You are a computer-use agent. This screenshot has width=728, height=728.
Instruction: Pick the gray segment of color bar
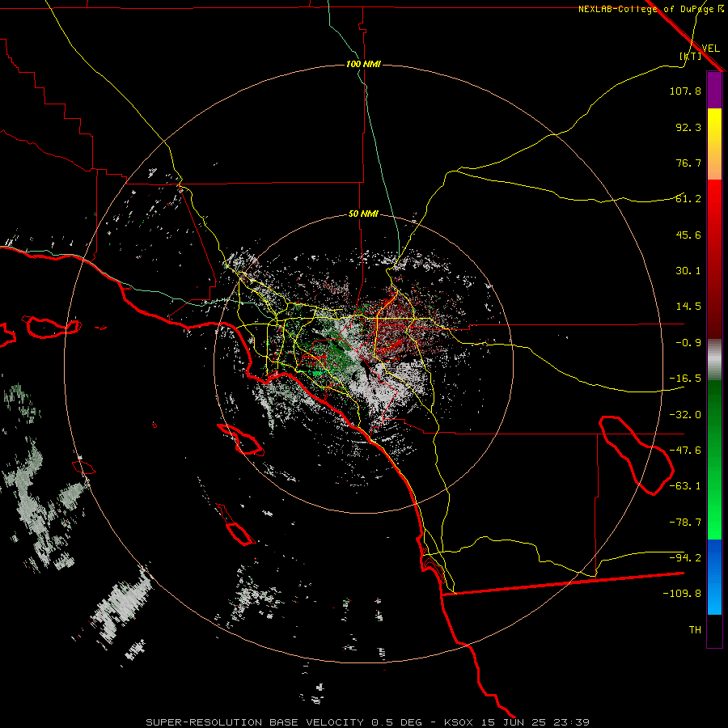(x=714, y=360)
